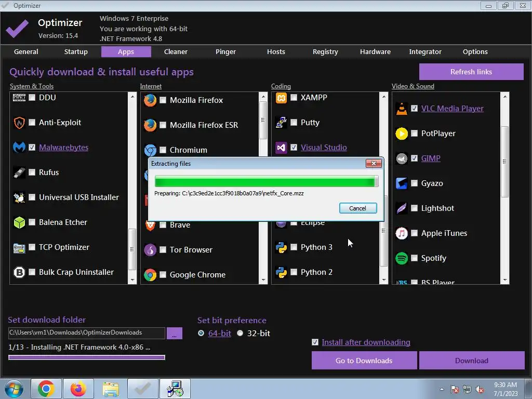Click the Visual Studio logo icon
Viewport: 532px width, 399px height.
[x=281, y=148]
